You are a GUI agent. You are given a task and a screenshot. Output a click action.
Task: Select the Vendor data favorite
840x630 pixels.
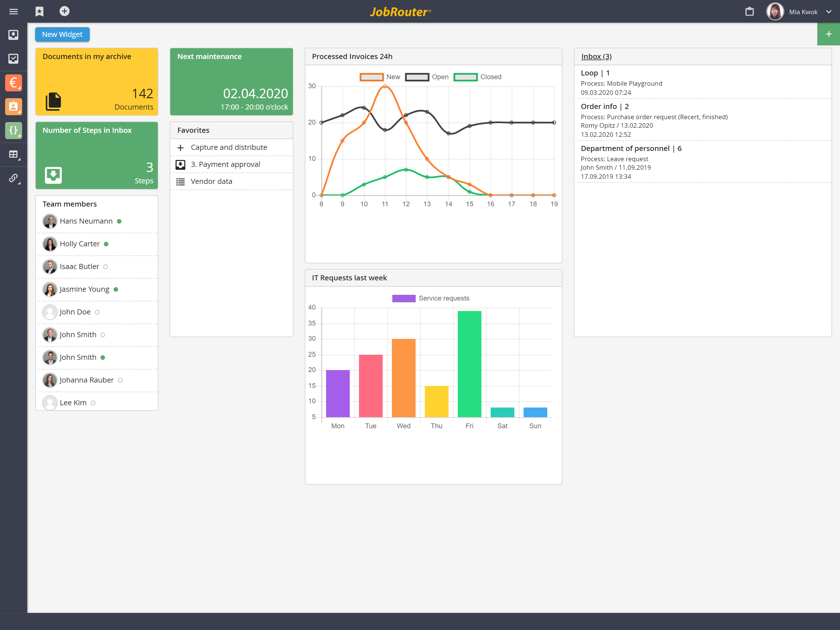211,182
